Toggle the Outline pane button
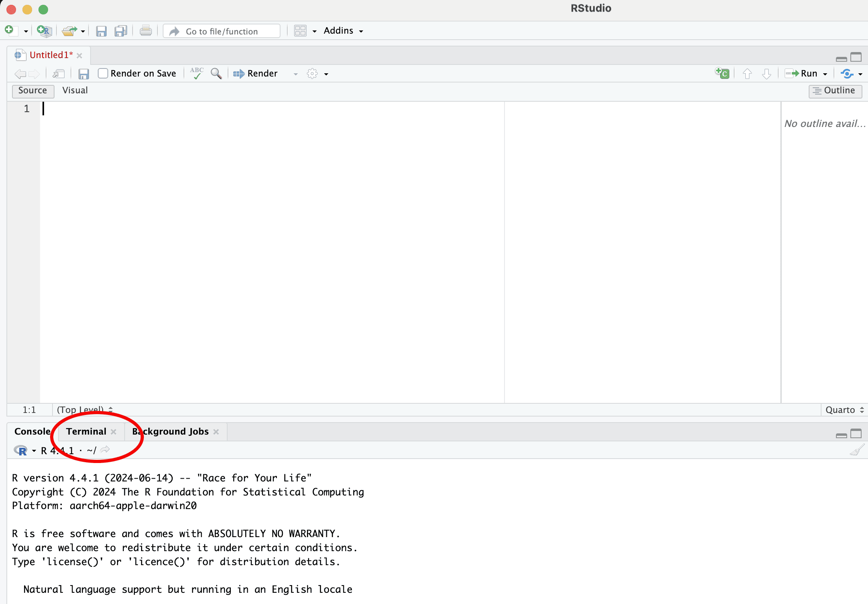Image resolution: width=868 pixels, height=604 pixels. [835, 91]
